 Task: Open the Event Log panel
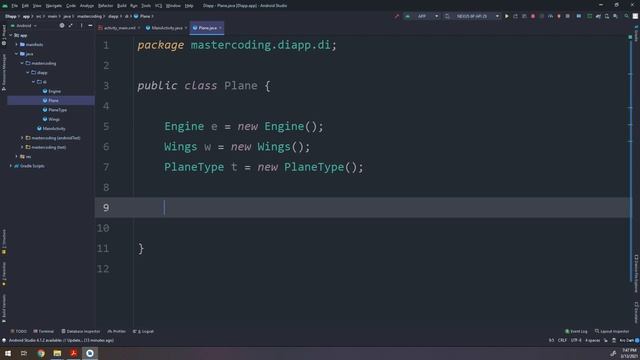click(x=576, y=331)
